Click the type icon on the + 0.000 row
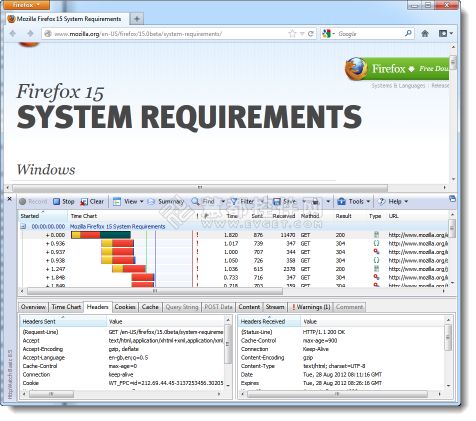Image resolution: width=476 pixels, height=421 pixels. 377,235
